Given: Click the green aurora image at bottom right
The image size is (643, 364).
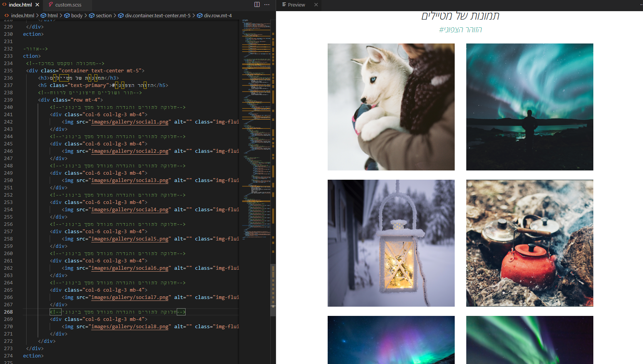Looking at the screenshot, I should [529, 340].
